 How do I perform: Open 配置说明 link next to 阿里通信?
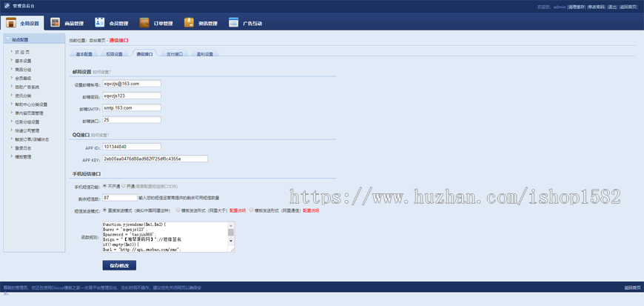tap(311, 210)
